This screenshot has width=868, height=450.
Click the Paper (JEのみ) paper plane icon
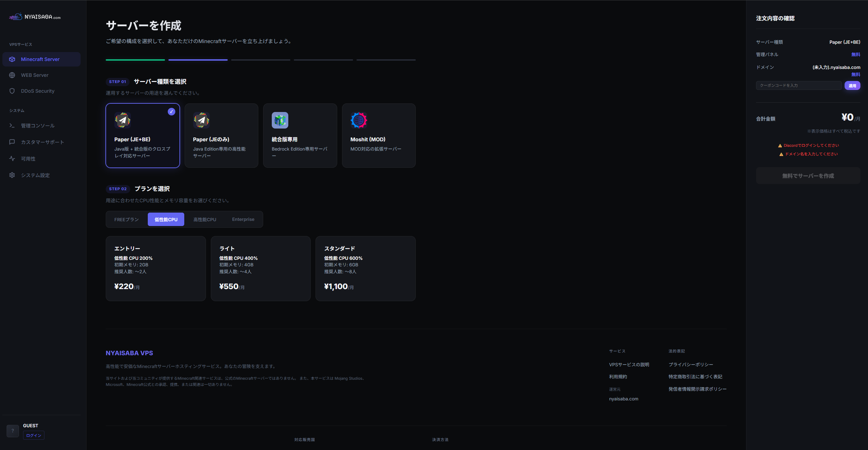pos(201,120)
